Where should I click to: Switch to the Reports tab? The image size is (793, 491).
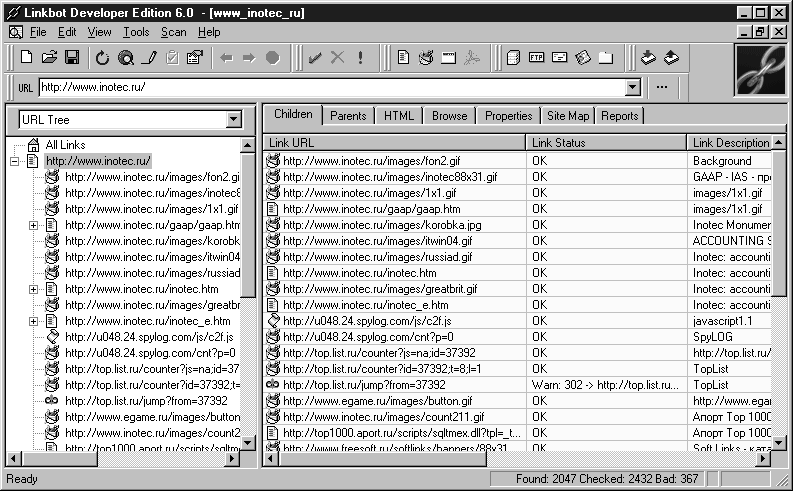tap(620, 116)
